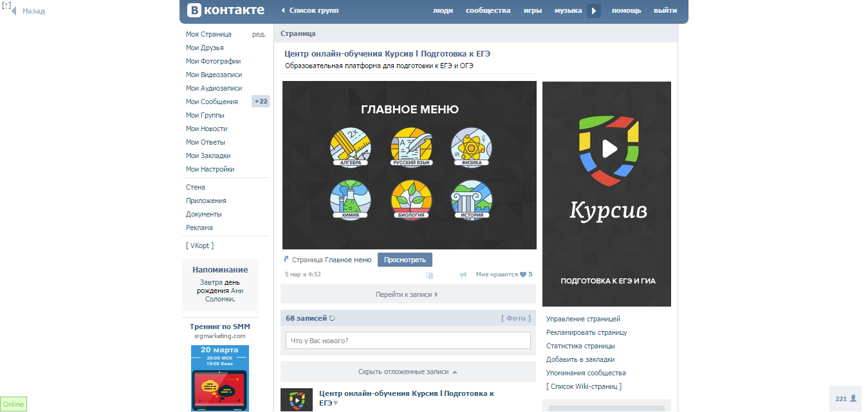Click the [ VKopt ] link

(x=199, y=246)
